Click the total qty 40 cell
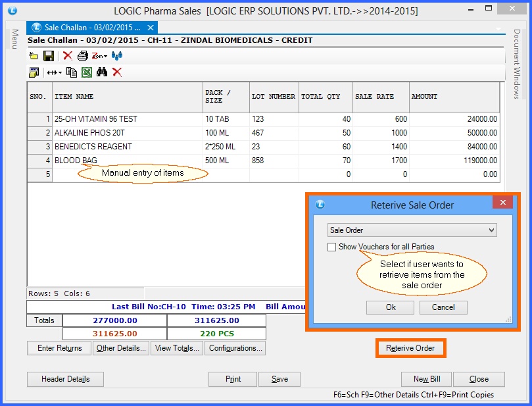 point(326,119)
